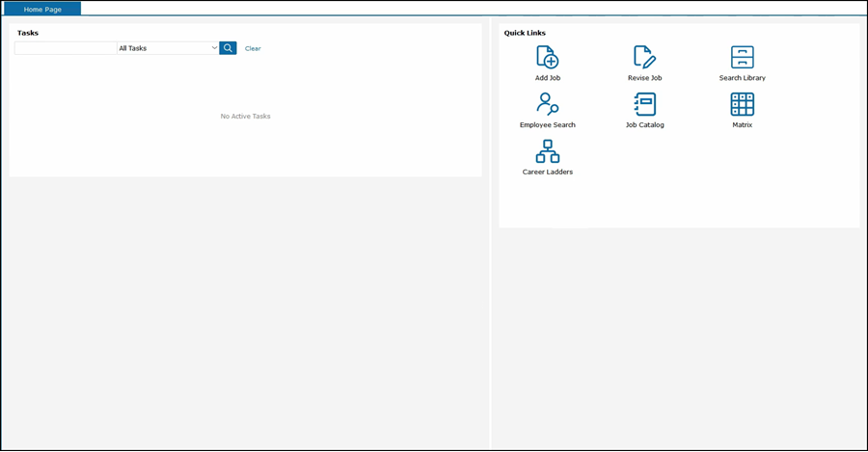Open the Search Library text link
Viewport: 868px width, 452px height.
click(x=742, y=78)
